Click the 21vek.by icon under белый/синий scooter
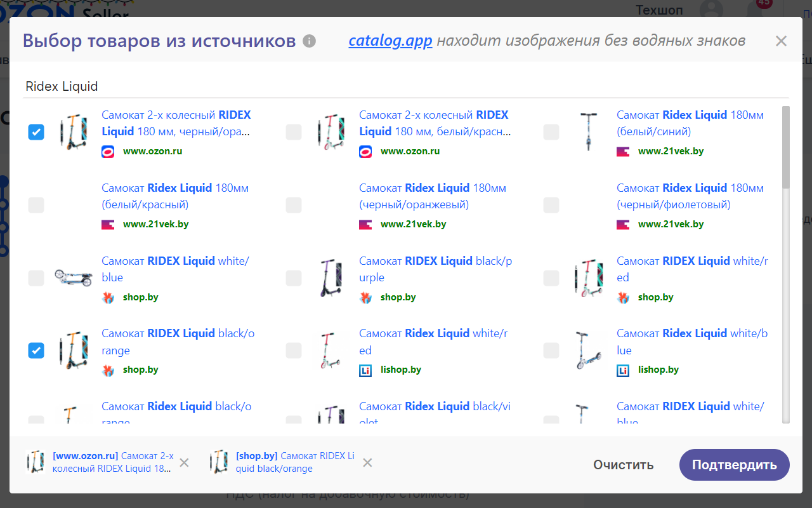812x508 pixels. pos(622,151)
